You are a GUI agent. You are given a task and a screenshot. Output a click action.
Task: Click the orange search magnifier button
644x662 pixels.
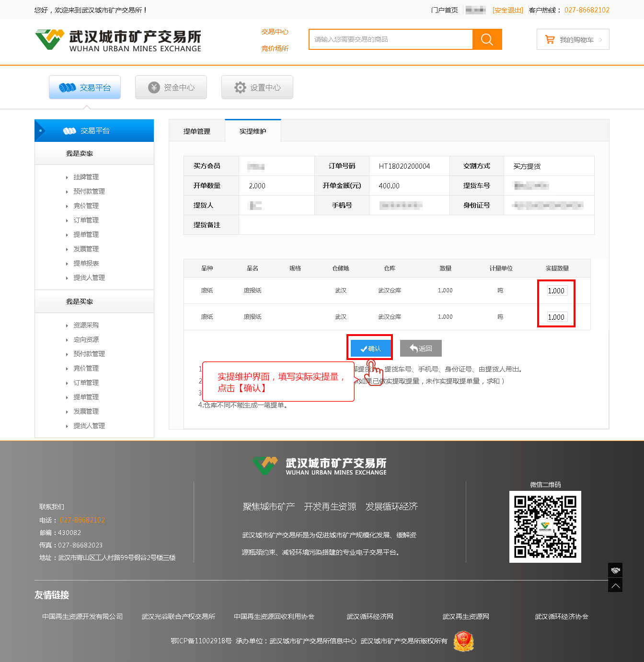coord(487,39)
